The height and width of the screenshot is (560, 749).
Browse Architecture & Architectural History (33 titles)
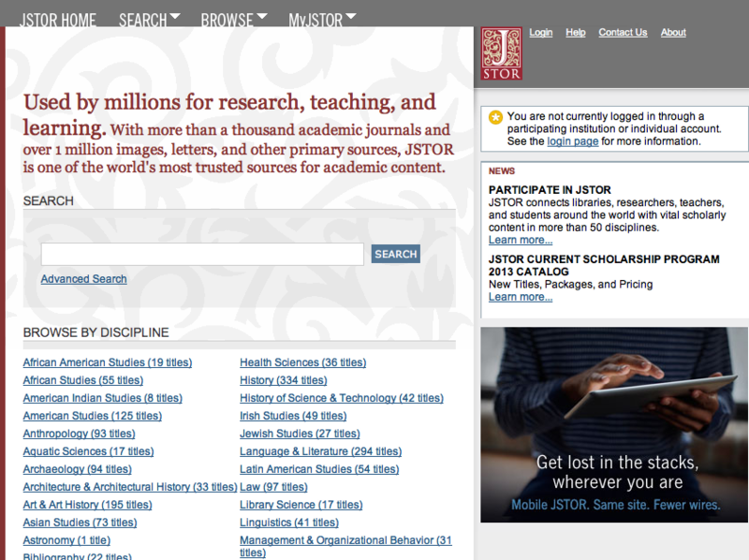130,487
